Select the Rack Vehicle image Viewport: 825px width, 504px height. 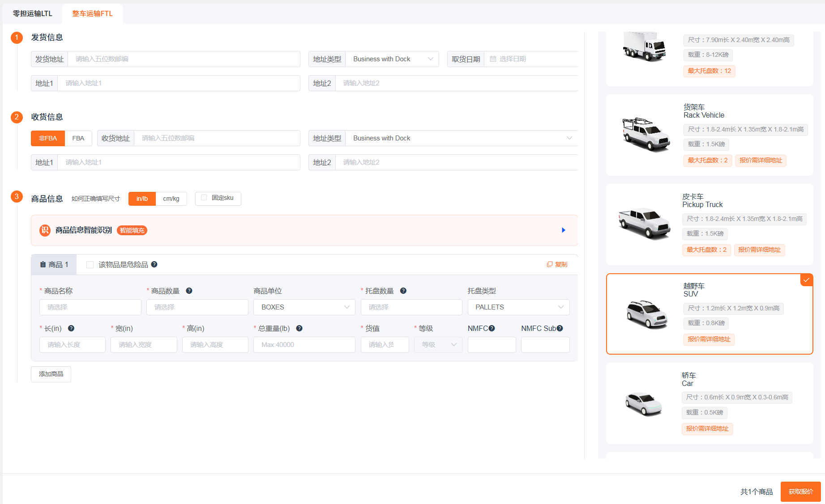pos(645,135)
